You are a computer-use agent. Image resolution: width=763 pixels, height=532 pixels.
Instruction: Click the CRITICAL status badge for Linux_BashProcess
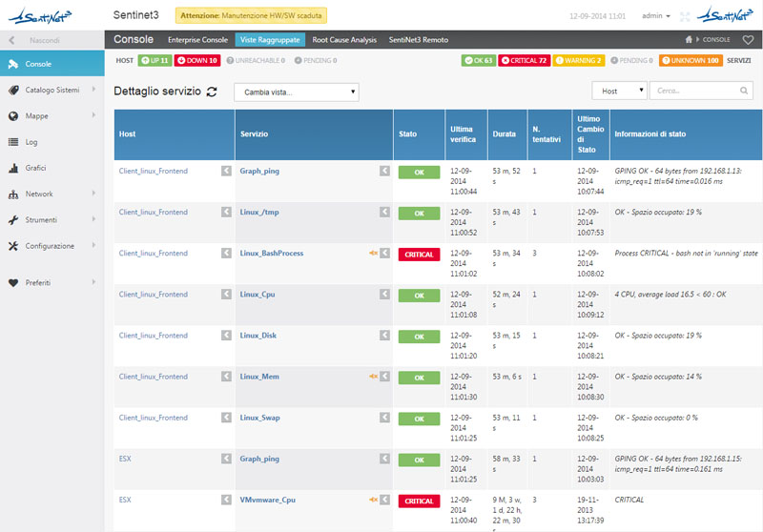(x=419, y=255)
